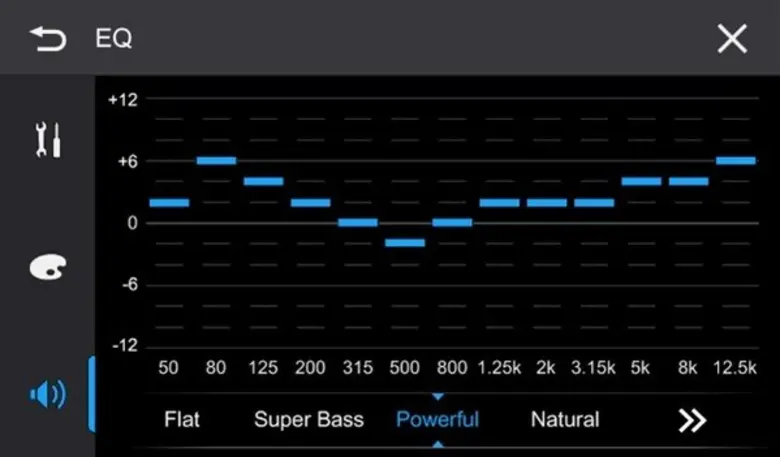Click the 50 Hz band slider handle
The image size is (780, 457).
pyautogui.click(x=169, y=203)
